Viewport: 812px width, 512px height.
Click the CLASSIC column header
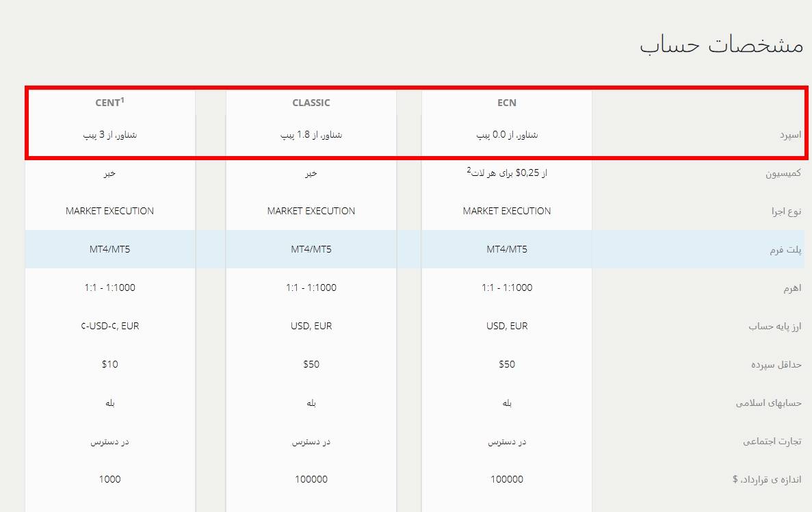tap(311, 103)
